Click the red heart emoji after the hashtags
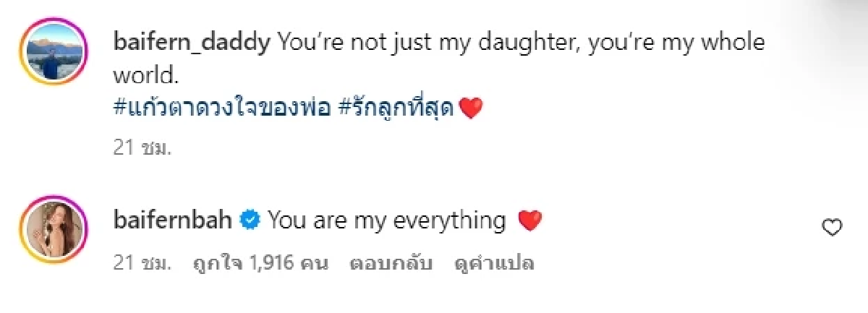This screenshot has width=868, height=313. (471, 109)
